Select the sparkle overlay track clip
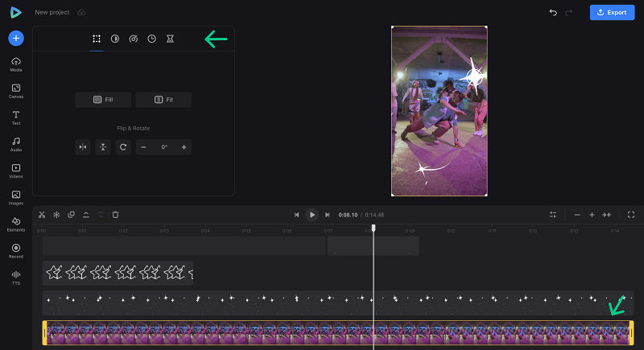This screenshot has width=644, height=350. coord(337,303)
